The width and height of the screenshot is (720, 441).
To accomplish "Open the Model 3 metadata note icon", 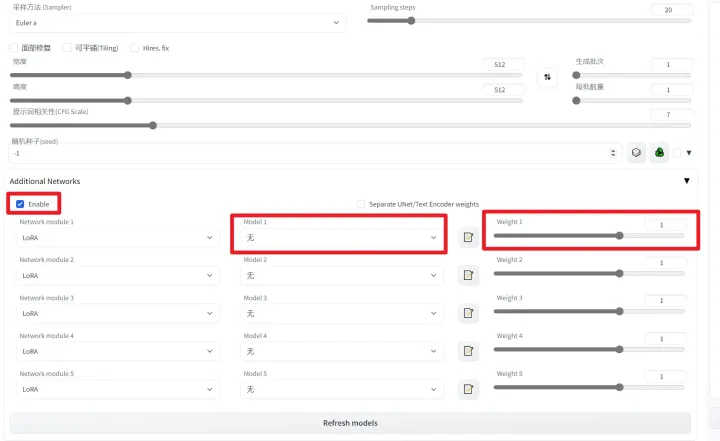I will click(x=468, y=313).
